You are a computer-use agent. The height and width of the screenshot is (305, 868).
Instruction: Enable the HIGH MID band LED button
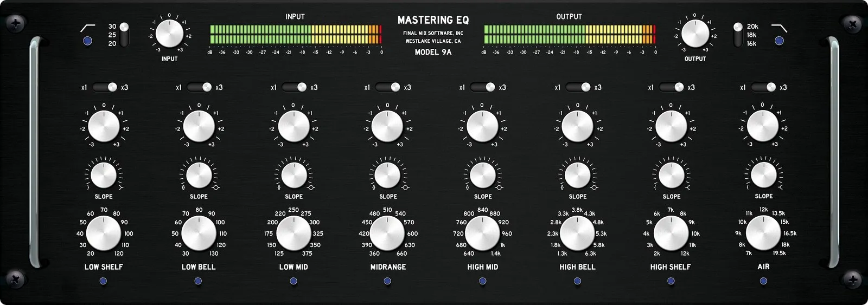[x=482, y=281]
